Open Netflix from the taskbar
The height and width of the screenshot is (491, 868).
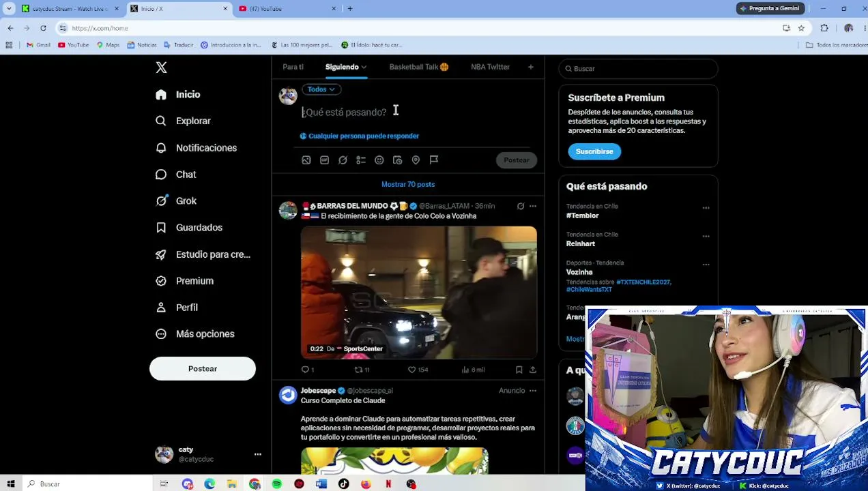tap(388, 484)
